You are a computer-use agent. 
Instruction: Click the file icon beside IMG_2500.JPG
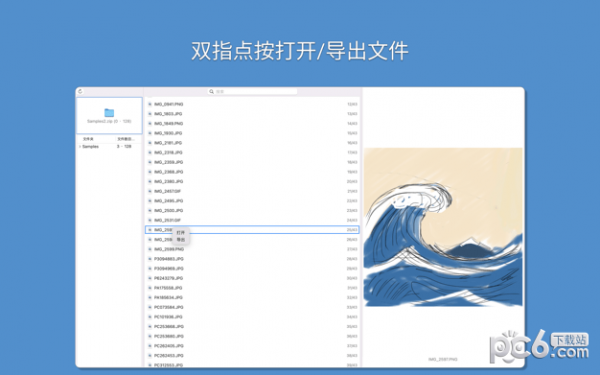click(150, 210)
